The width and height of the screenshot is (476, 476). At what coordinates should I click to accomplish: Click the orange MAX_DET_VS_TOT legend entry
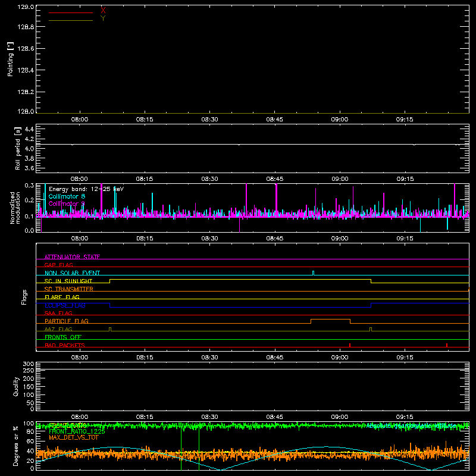(74, 437)
